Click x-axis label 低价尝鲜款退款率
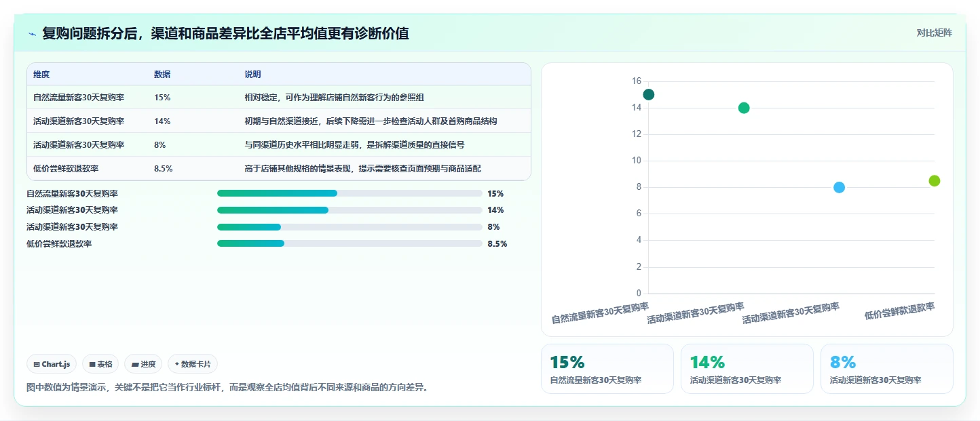The image size is (980, 421). point(899,311)
